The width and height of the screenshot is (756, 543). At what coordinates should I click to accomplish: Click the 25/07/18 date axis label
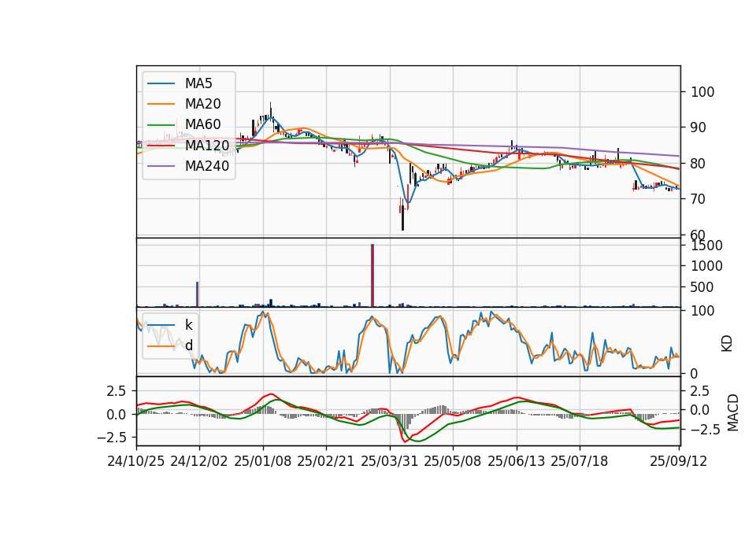579,461
